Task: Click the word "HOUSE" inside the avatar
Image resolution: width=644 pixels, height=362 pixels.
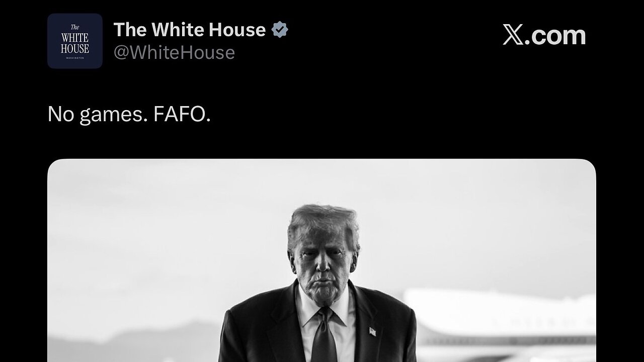Action: coord(75,48)
